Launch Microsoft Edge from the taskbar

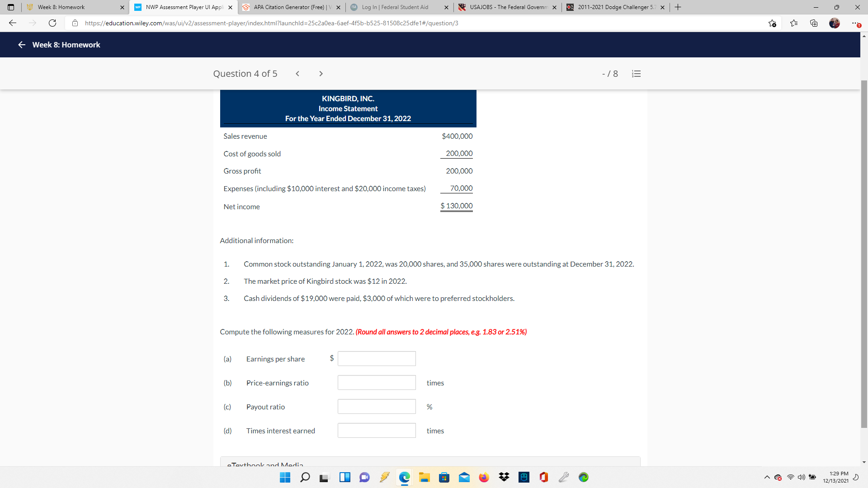(x=405, y=477)
